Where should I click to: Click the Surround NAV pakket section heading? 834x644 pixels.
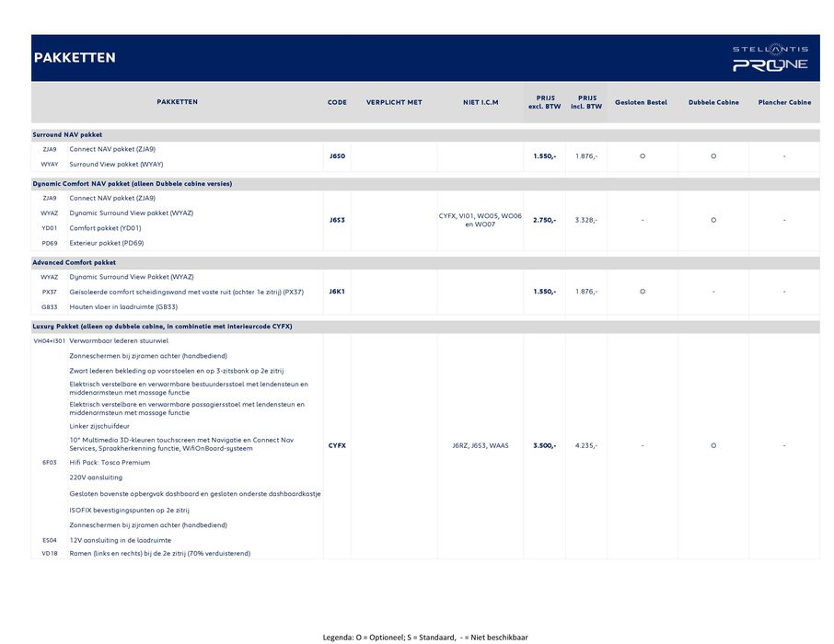pos(68,134)
